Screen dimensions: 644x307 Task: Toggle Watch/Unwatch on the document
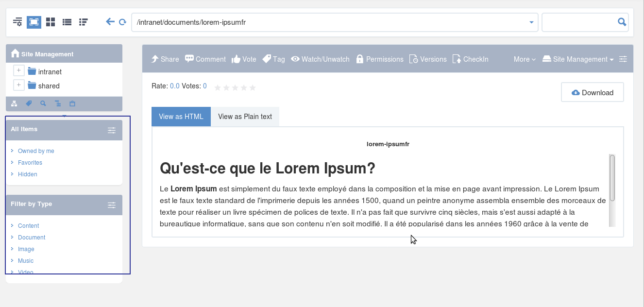320,59
